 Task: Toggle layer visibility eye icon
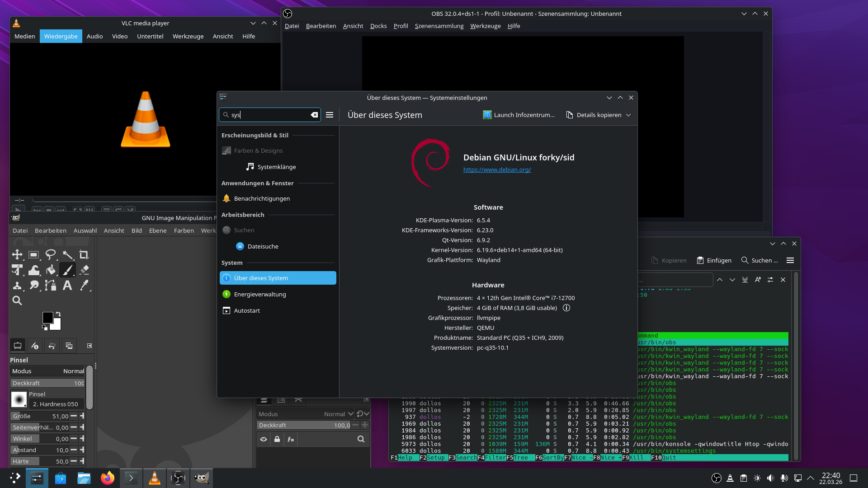[x=264, y=439]
